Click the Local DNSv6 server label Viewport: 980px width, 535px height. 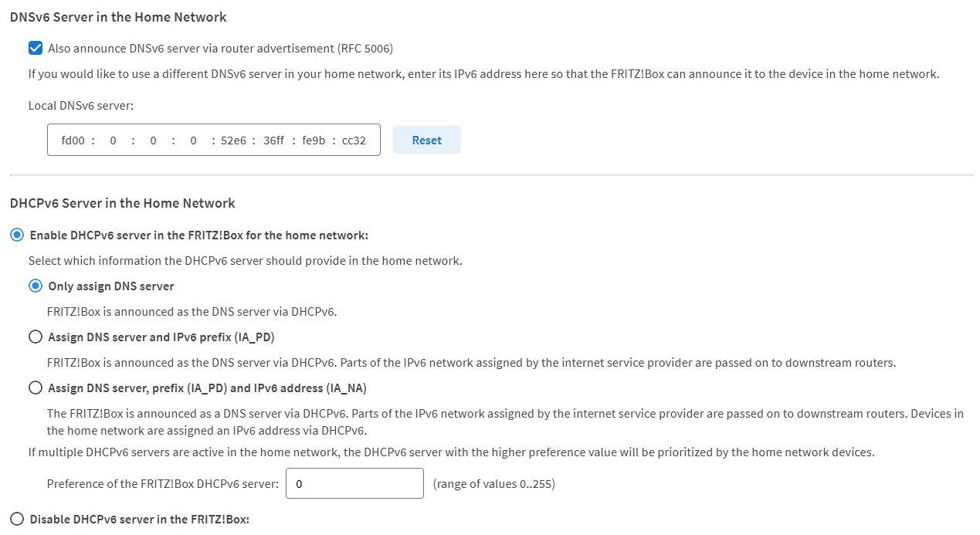coord(81,106)
